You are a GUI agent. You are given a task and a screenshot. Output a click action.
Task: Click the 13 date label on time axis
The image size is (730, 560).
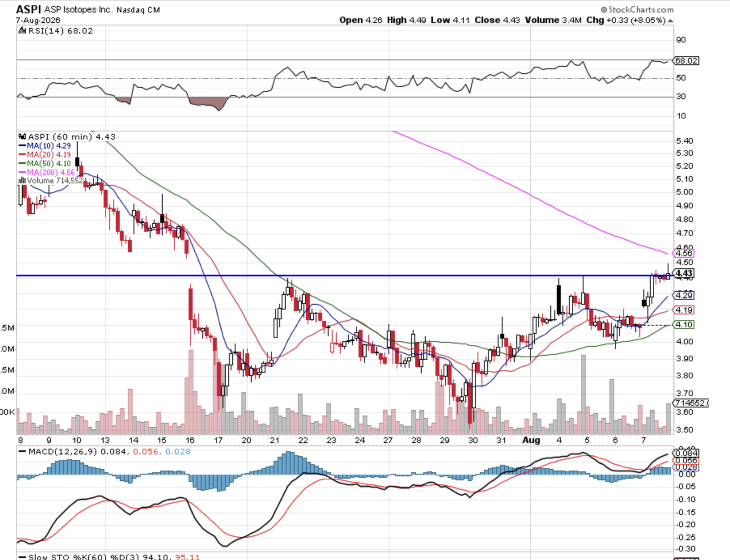tap(105, 440)
